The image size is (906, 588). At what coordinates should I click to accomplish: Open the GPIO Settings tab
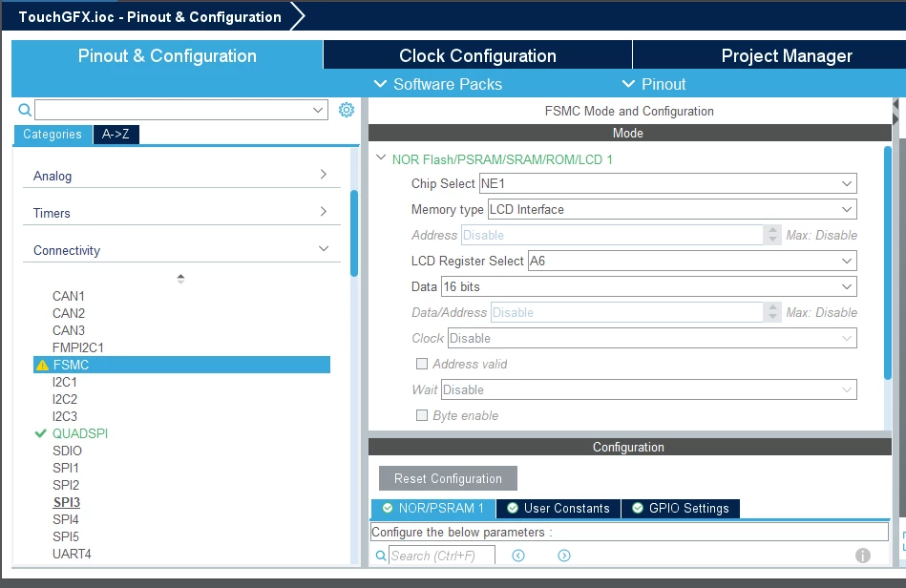click(x=681, y=508)
